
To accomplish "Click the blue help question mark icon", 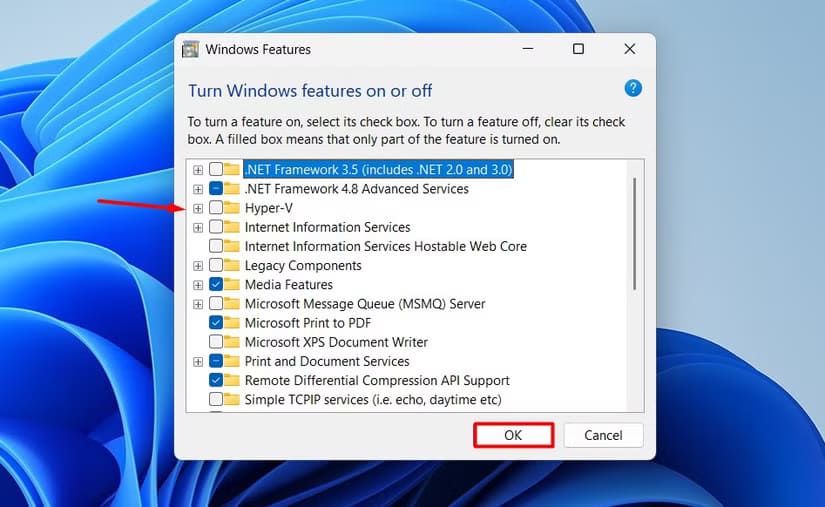I will pyautogui.click(x=632, y=89).
